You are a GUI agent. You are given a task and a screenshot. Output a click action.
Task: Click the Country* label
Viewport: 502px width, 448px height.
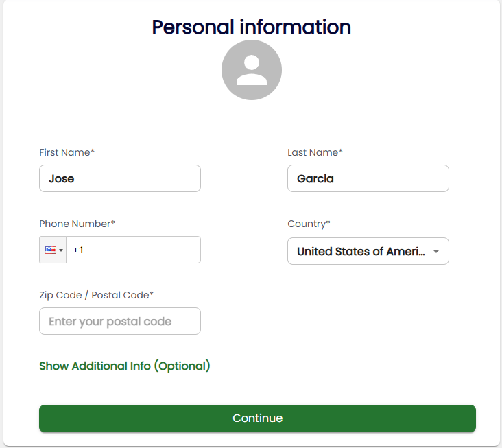[x=309, y=224]
